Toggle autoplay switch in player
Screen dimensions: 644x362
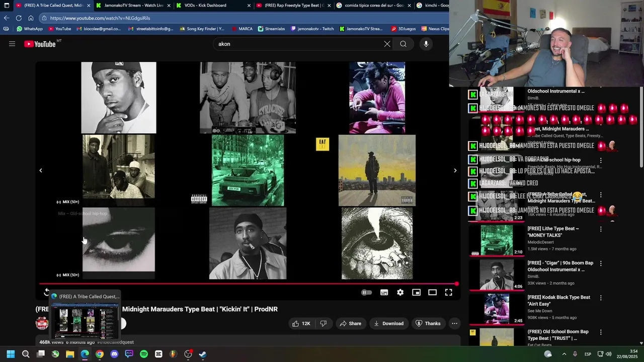click(x=366, y=293)
